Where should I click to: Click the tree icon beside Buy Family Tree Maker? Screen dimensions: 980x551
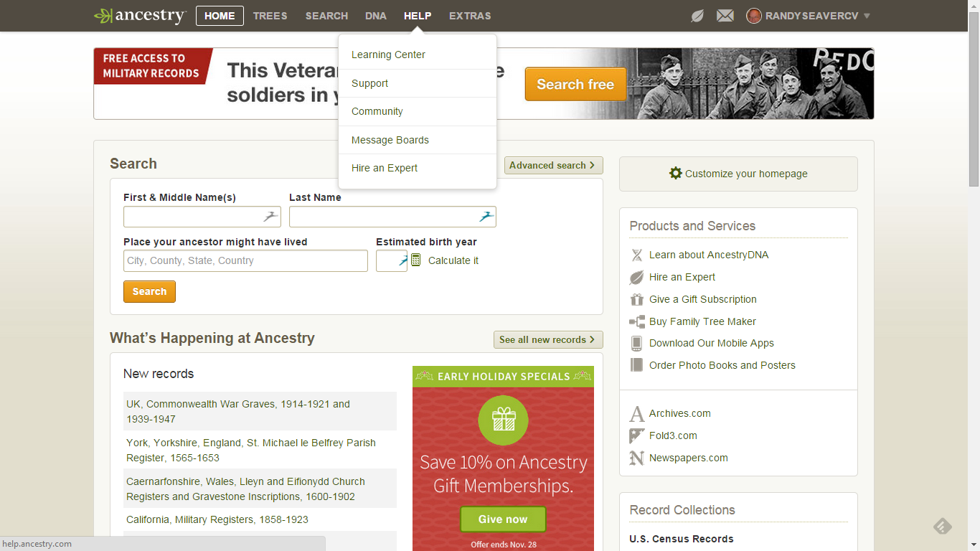pyautogui.click(x=636, y=321)
